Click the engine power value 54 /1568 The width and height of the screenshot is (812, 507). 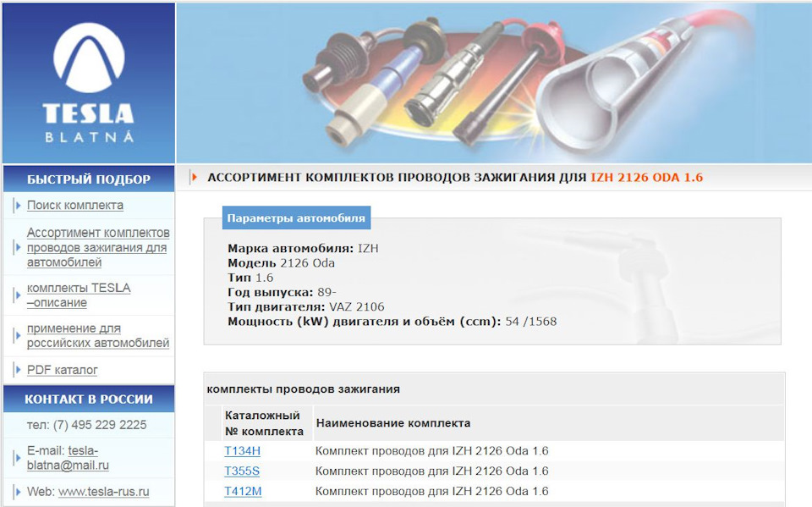click(531, 322)
